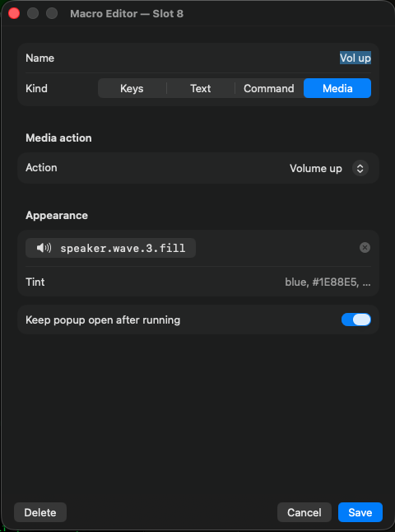The image size is (395, 532).
Task: Cancel editing the macro
Action: [304, 512]
